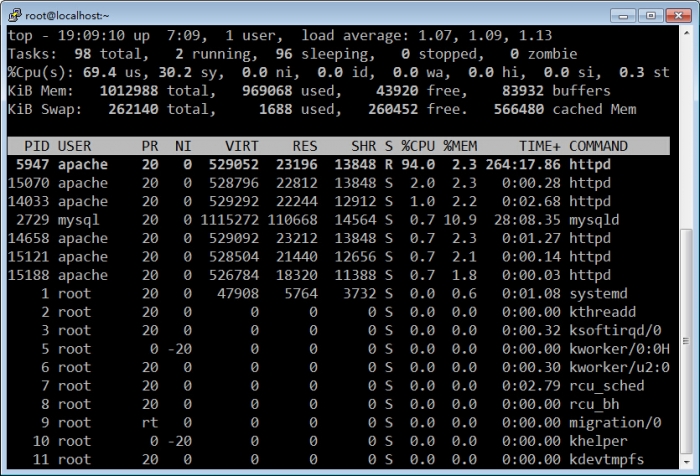Click the 1012988 total memory value

point(129,91)
